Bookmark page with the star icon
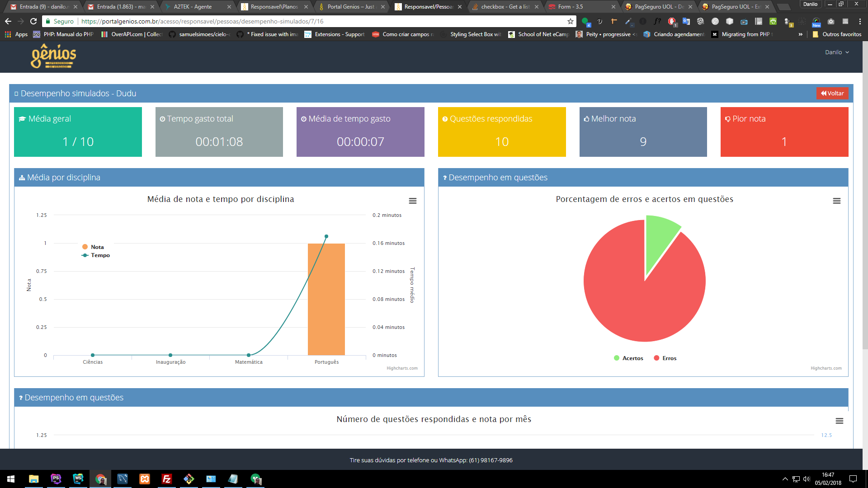 tap(570, 21)
